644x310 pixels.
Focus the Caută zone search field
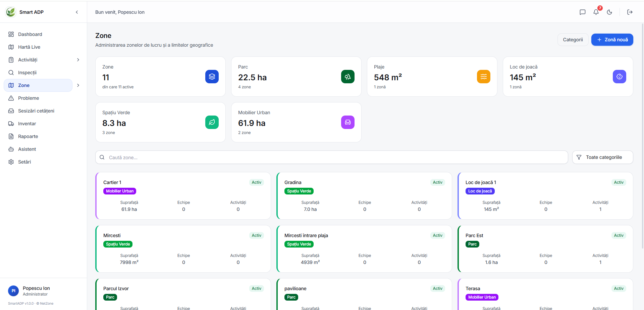[x=331, y=157]
